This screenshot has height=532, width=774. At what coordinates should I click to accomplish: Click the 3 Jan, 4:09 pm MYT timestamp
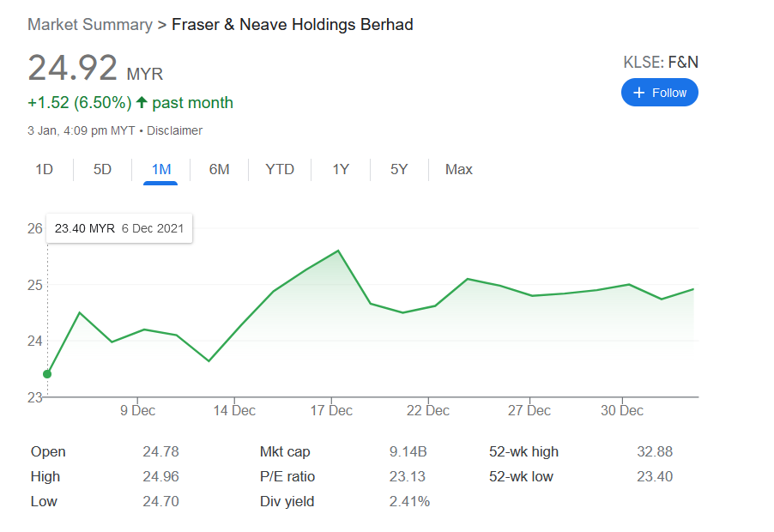pos(82,130)
